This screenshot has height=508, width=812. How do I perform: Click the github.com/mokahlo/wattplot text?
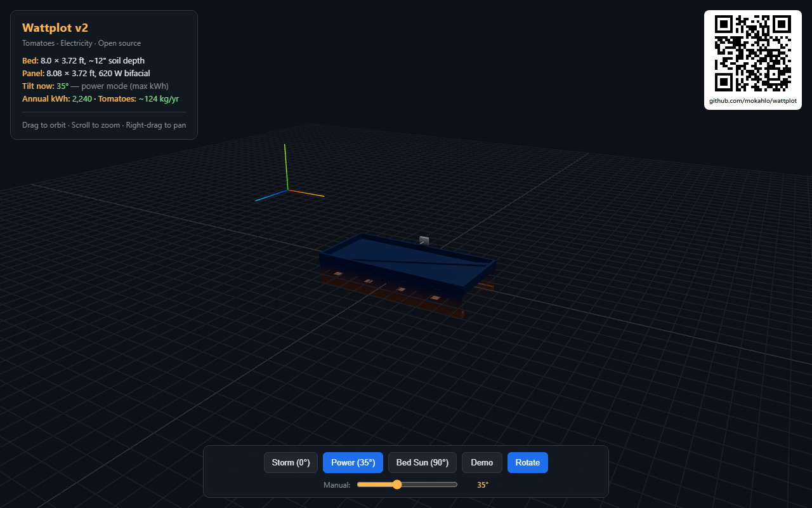pyautogui.click(x=753, y=101)
